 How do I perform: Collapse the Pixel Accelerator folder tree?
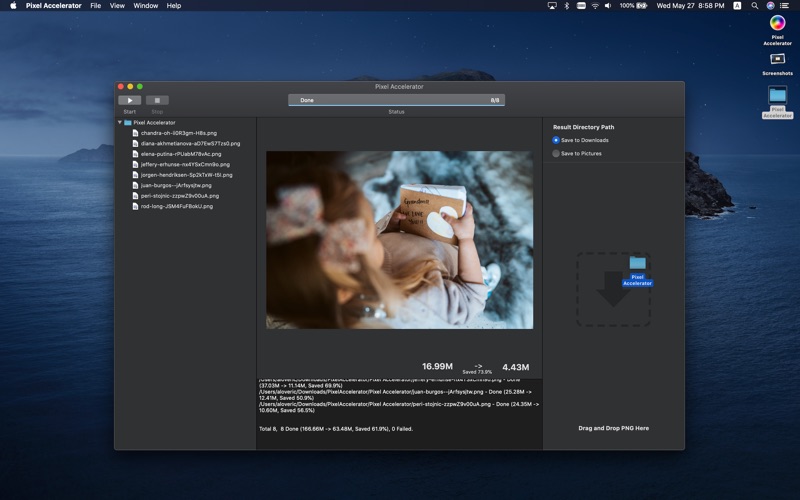[x=120, y=123]
